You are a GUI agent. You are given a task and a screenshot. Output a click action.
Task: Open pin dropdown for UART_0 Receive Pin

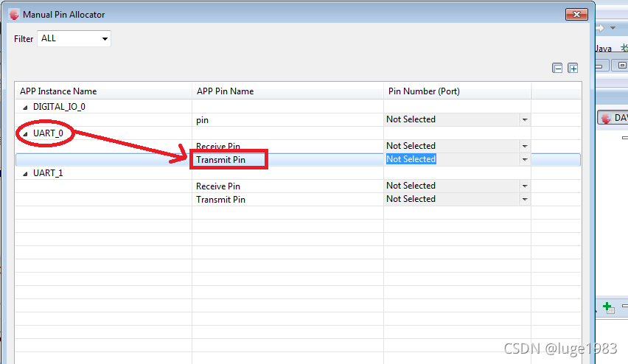pos(525,146)
